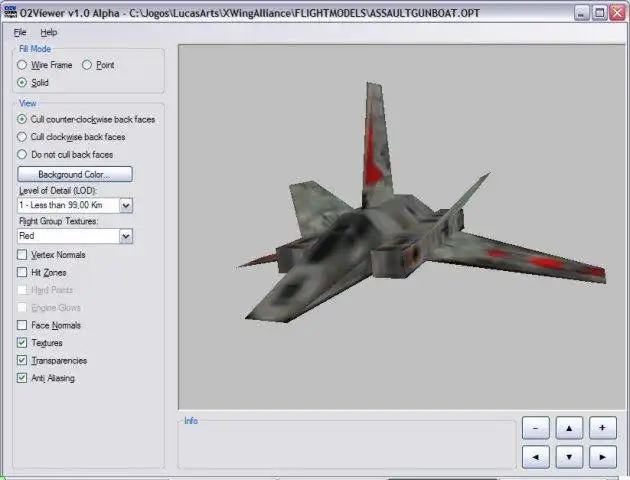This screenshot has width=630, height=480.
Task: Open the File menu
Action: pos(20,32)
